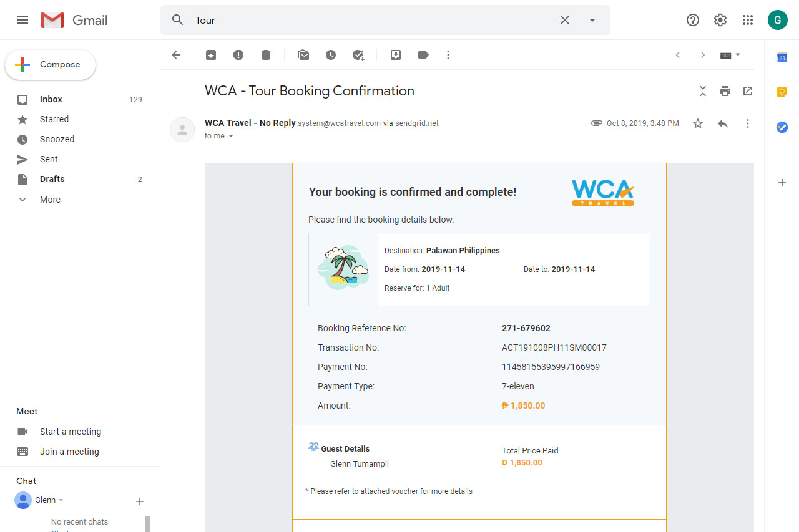Image resolution: width=799 pixels, height=532 pixels.
Task: Open the toolbar More options menu
Action: pyautogui.click(x=448, y=55)
